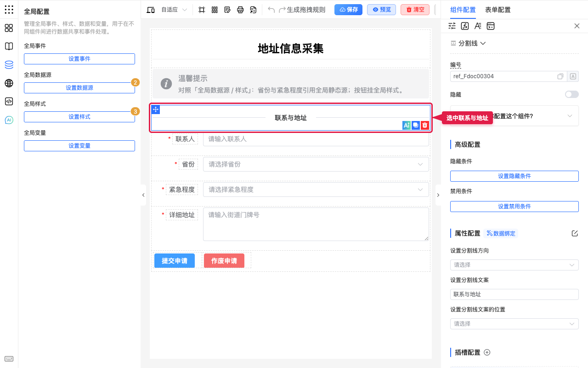Click the 设置样式 button
The height and width of the screenshot is (368, 588).
(79, 117)
